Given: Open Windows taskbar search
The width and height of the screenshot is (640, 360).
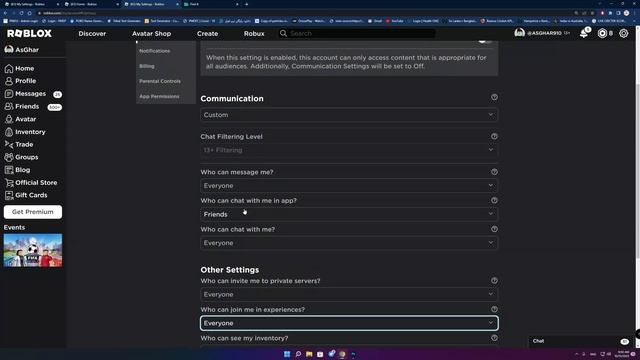Looking at the screenshot, I should 298,354.
